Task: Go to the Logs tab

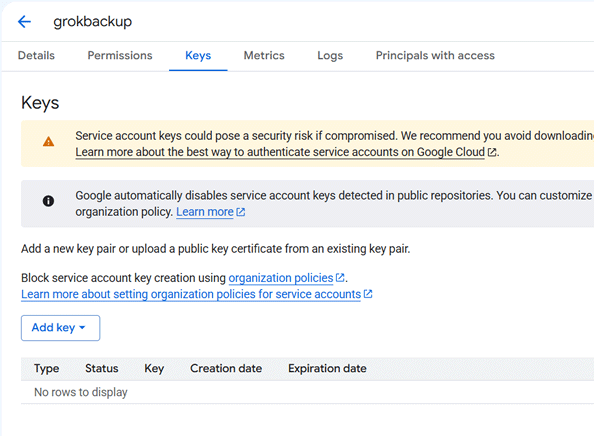Action: pyautogui.click(x=330, y=56)
